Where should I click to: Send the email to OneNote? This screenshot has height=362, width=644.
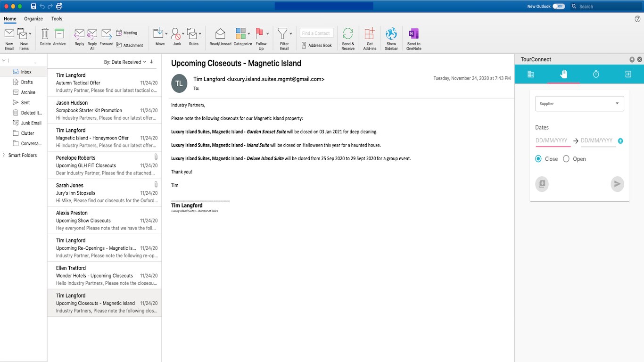pos(414,39)
